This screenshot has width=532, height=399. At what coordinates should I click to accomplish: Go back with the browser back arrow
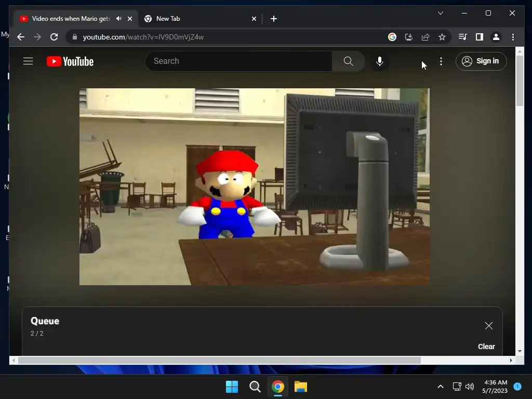point(21,37)
